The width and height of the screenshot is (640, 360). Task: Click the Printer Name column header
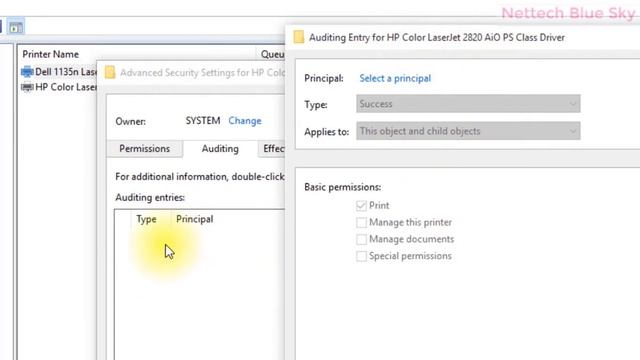(51, 54)
